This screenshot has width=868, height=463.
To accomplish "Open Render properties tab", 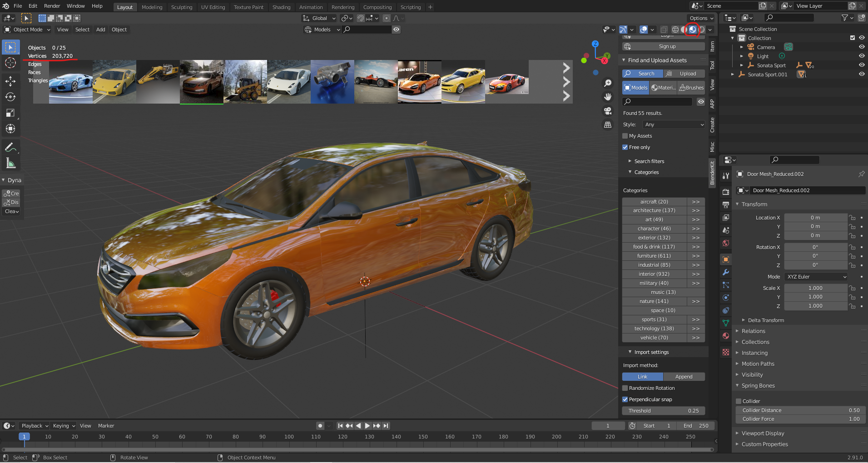I will coord(726,192).
